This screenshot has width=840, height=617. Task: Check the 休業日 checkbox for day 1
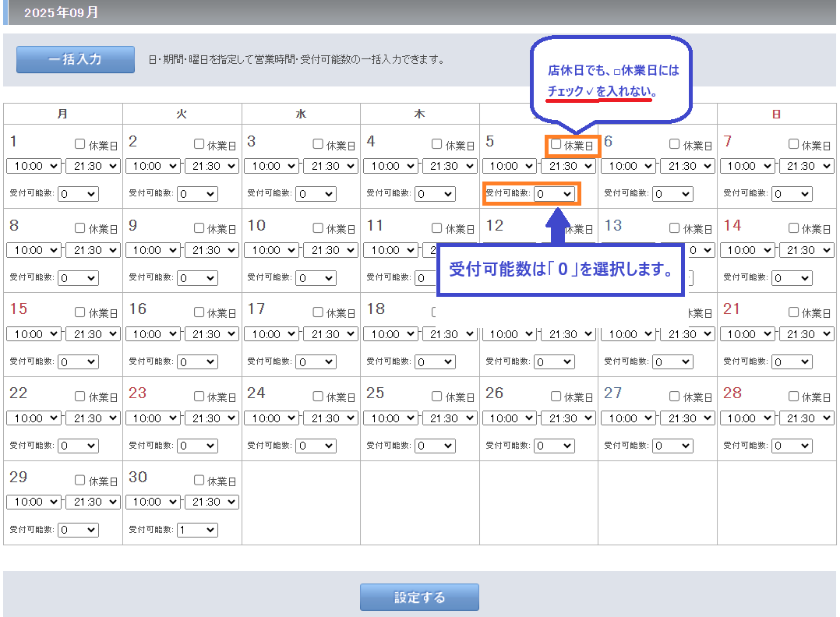(x=80, y=144)
